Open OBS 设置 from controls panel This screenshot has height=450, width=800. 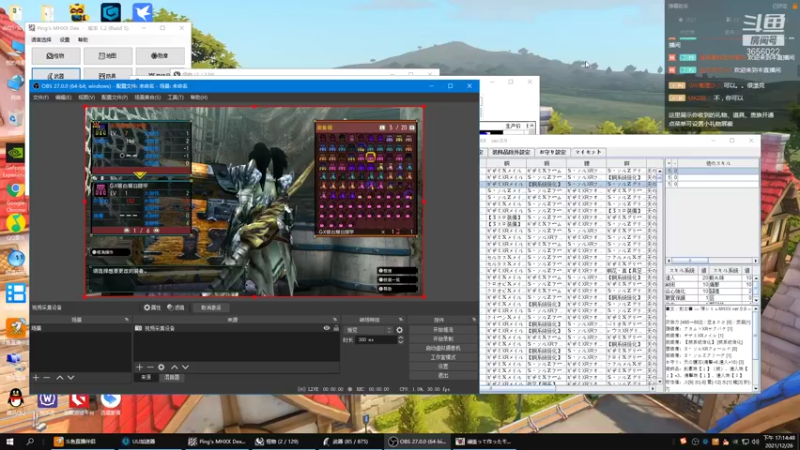pyautogui.click(x=443, y=366)
